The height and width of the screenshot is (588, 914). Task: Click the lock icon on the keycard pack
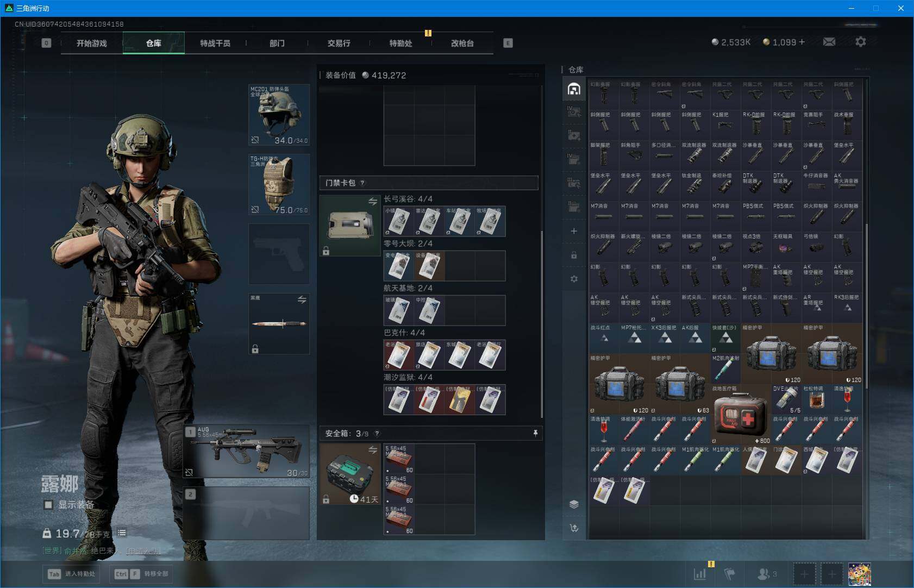(326, 251)
